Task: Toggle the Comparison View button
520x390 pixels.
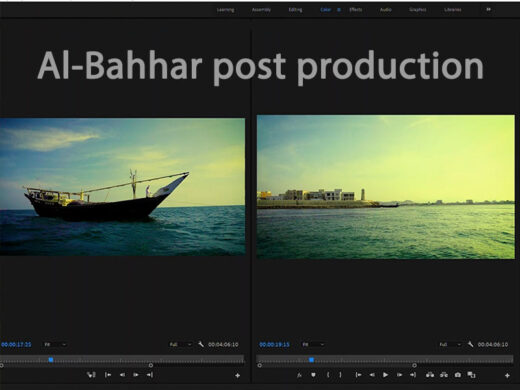Action: pyautogui.click(x=471, y=375)
